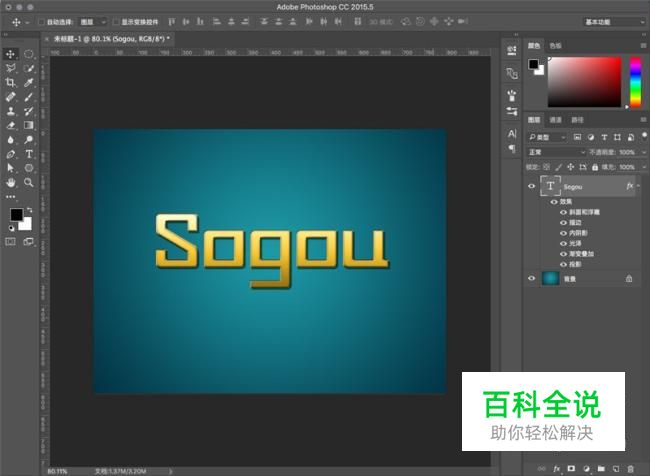Hide the background layer eye
This screenshot has width=650, height=476.
point(531,278)
